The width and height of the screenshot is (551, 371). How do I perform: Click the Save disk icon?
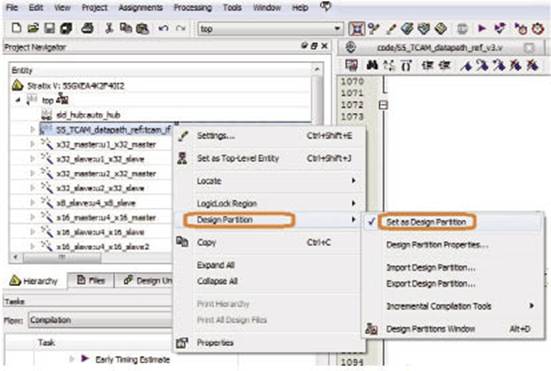click(49, 28)
